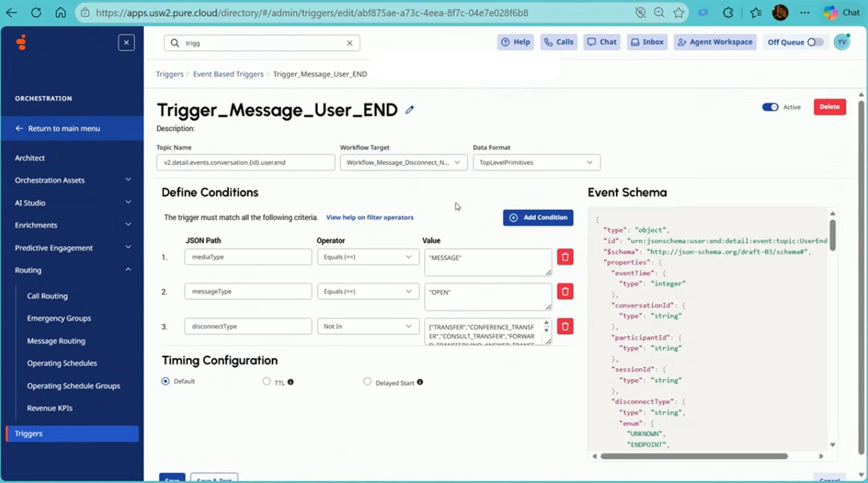Toggle the Off Queue switch
The height and width of the screenshot is (483, 868).
point(815,42)
